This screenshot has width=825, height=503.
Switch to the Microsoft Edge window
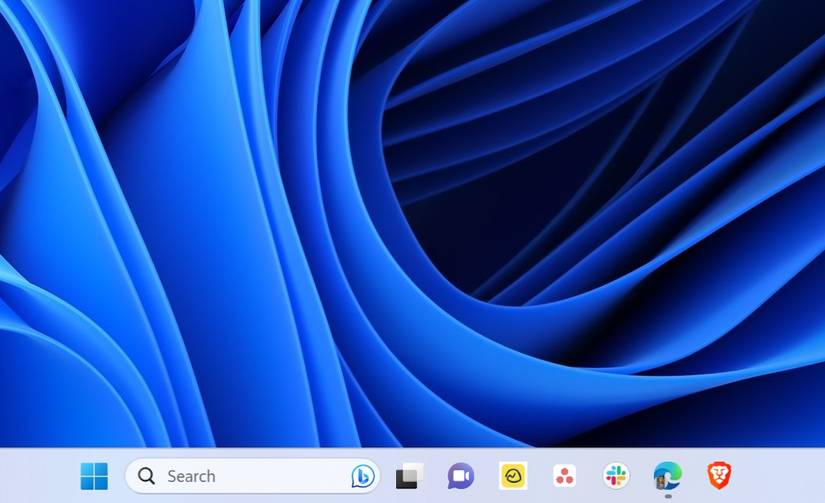point(668,476)
